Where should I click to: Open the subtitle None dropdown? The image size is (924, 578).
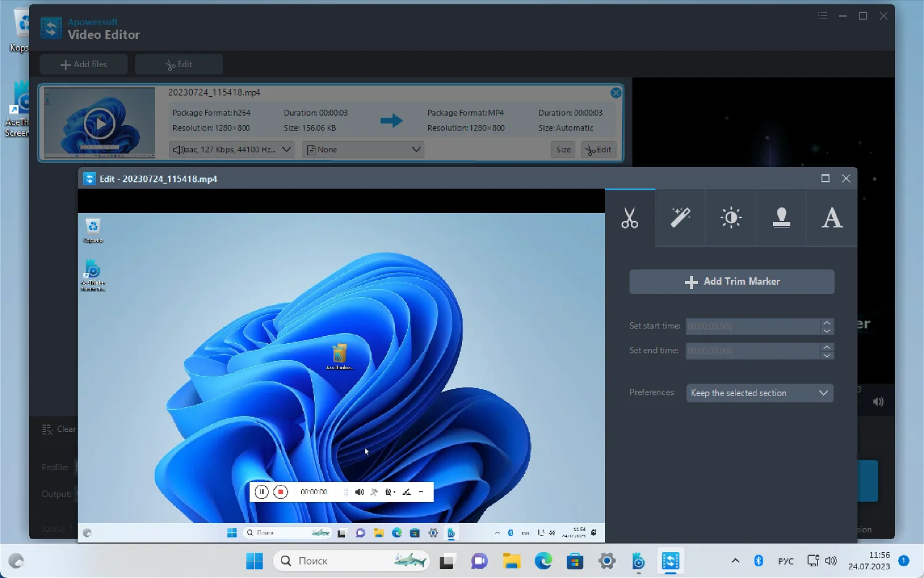pos(363,150)
